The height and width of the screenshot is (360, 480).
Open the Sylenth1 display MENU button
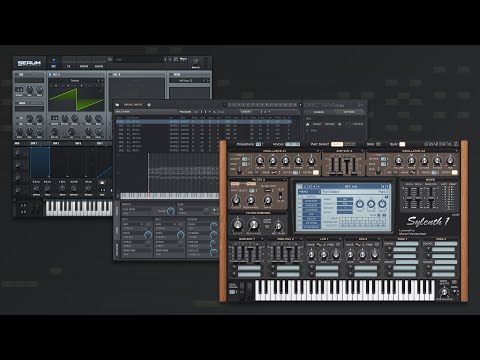click(308, 192)
